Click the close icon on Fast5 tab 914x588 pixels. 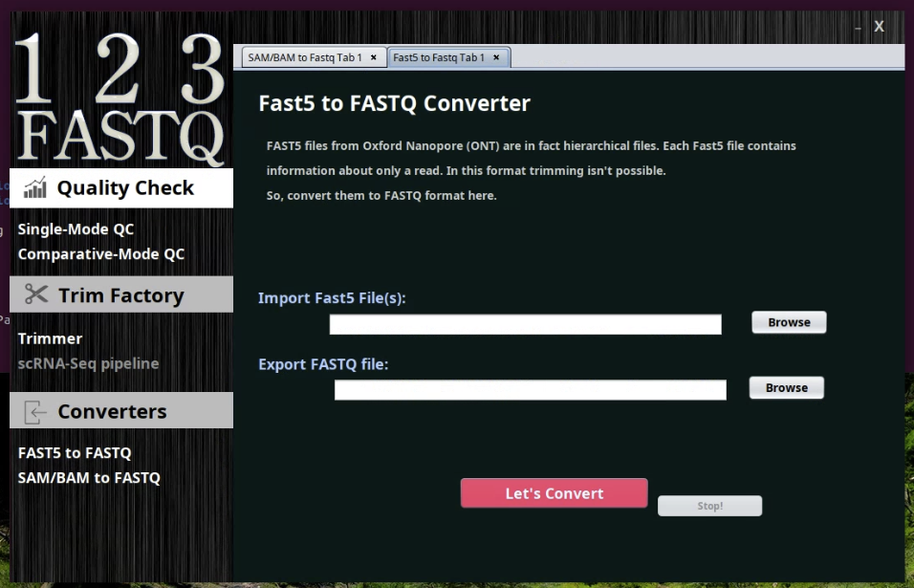point(496,57)
